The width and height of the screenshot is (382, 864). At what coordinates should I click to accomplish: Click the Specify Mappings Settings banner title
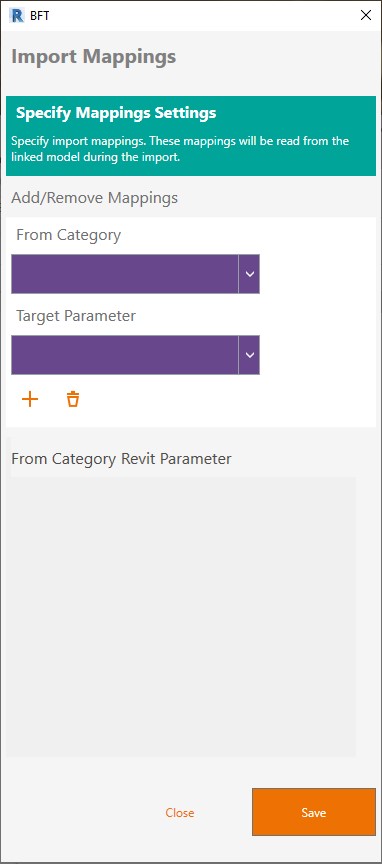[116, 113]
